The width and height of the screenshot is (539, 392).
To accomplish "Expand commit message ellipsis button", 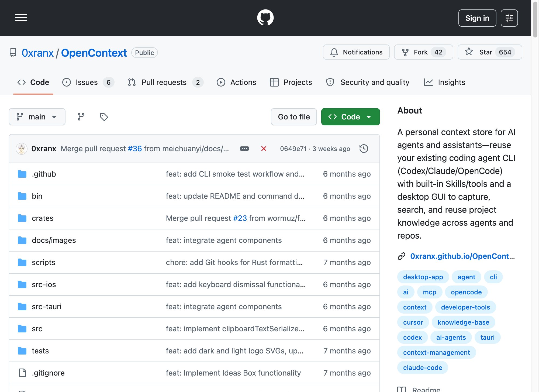I will tap(244, 149).
